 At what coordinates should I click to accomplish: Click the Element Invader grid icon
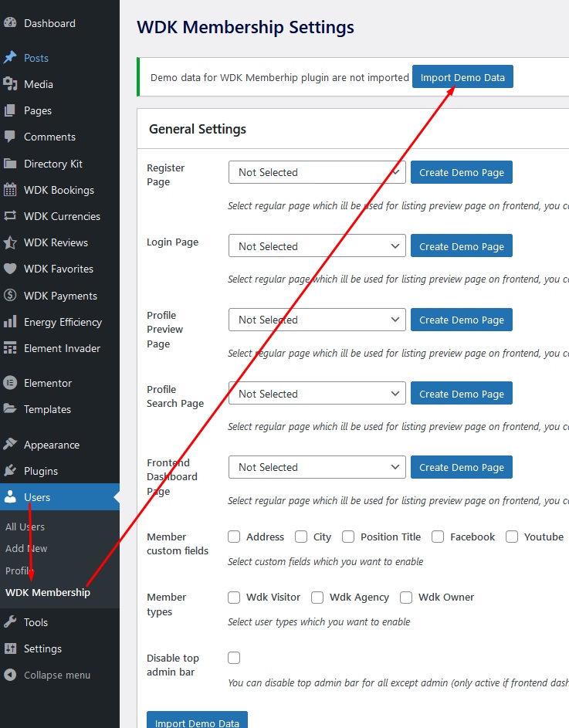[10, 347]
